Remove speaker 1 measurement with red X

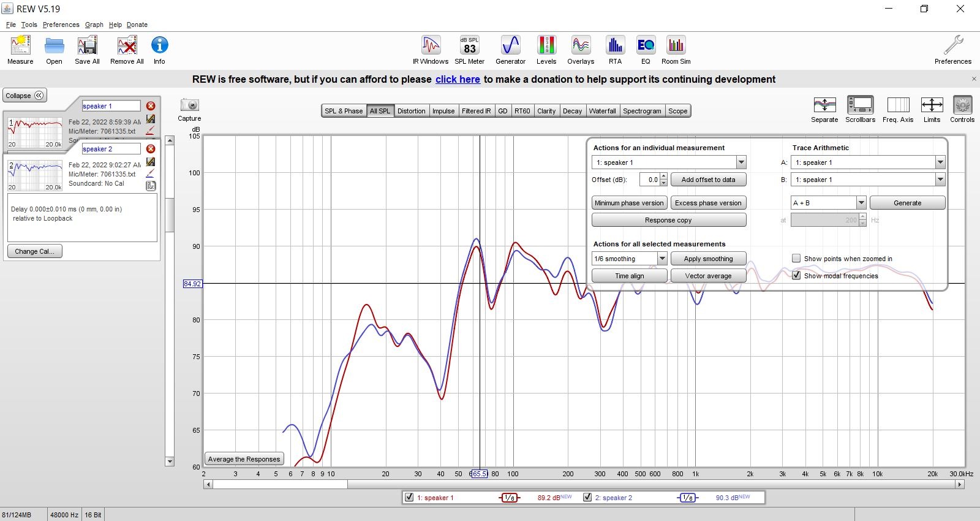coord(151,106)
